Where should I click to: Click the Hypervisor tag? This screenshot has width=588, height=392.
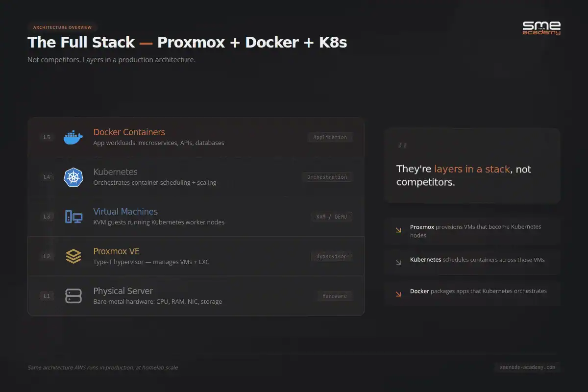(332, 256)
